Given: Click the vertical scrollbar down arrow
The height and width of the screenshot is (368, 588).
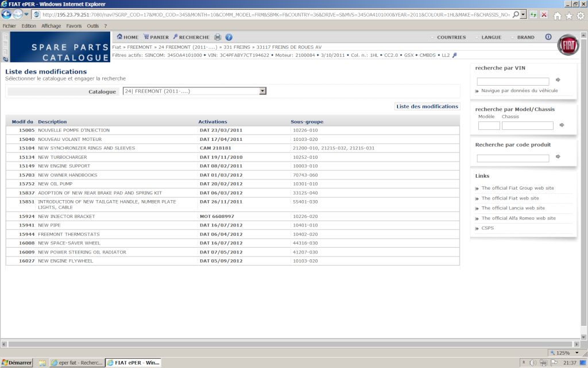Looking at the screenshot, I should 583,337.
